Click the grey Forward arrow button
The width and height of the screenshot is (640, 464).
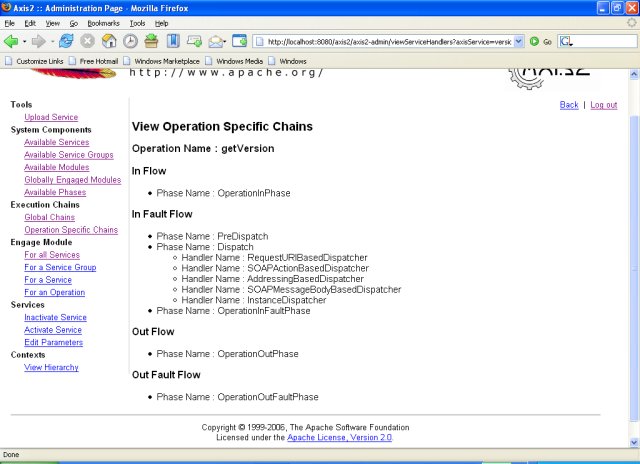tap(39, 41)
